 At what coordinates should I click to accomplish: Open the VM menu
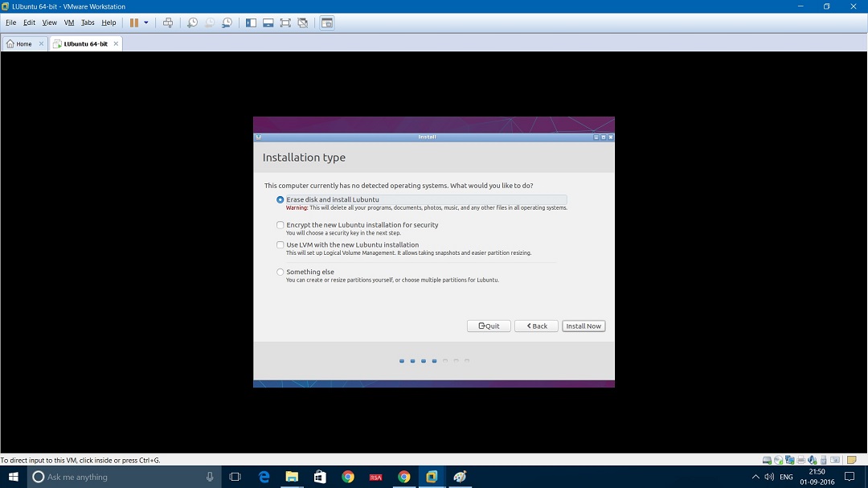pyautogui.click(x=69, y=23)
